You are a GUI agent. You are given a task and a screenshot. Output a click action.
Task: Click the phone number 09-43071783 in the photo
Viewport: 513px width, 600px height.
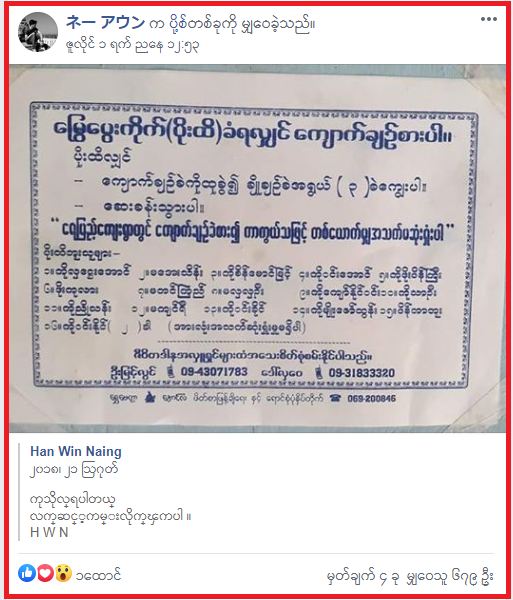[214, 372]
